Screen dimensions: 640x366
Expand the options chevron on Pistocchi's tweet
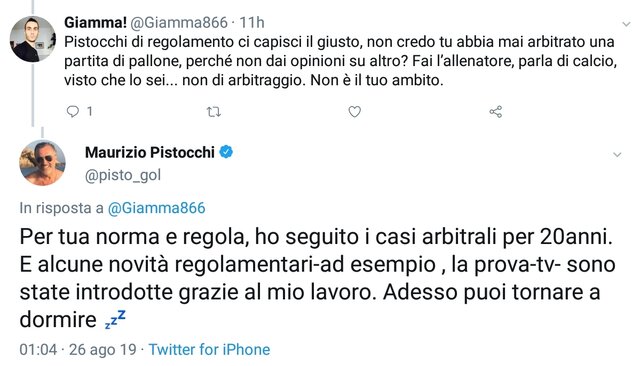(x=618, y=155)
